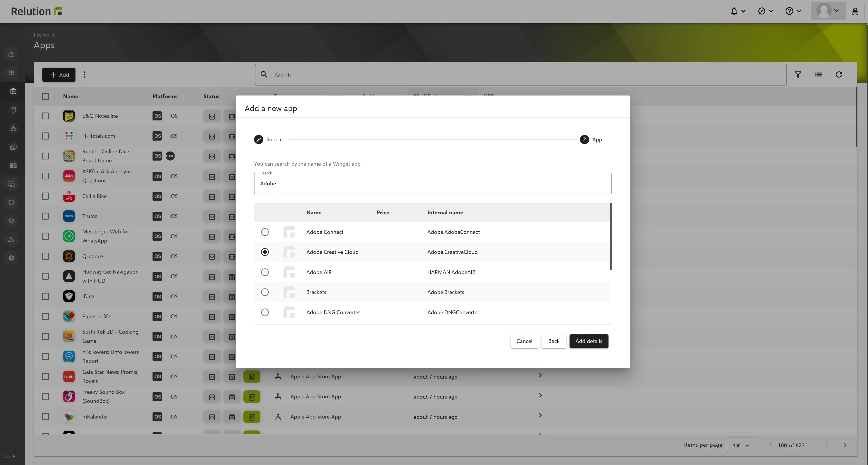Select the Adobe DNG Converter radio button
Image resolution: width=868 pixels, height=465 pixels.
(x=265, y=312)
